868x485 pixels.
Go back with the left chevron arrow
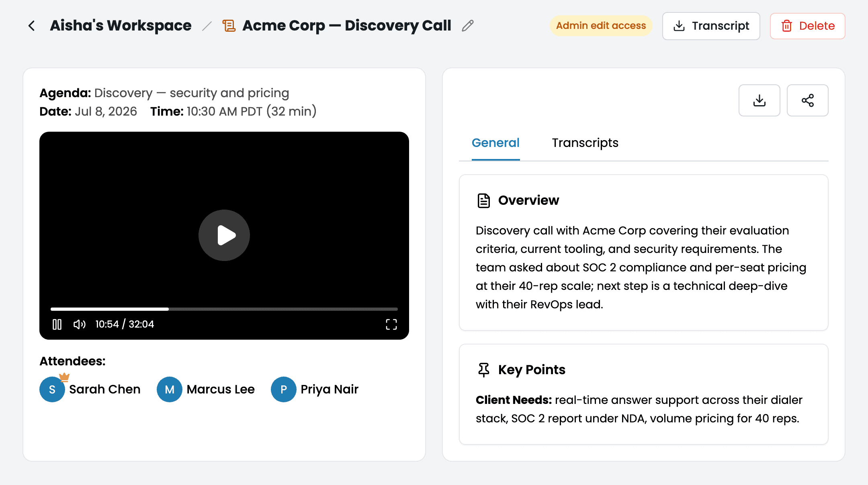pos(32,26)
